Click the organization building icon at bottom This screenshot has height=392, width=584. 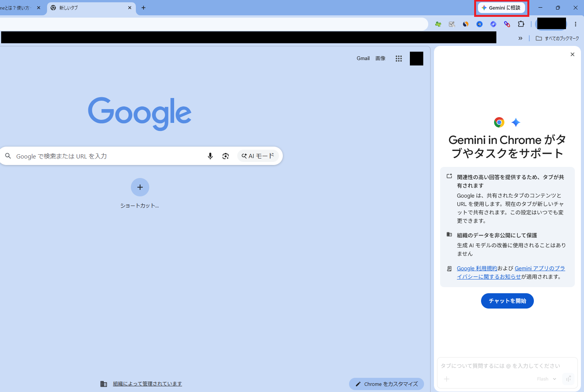(x=104, y=384)
